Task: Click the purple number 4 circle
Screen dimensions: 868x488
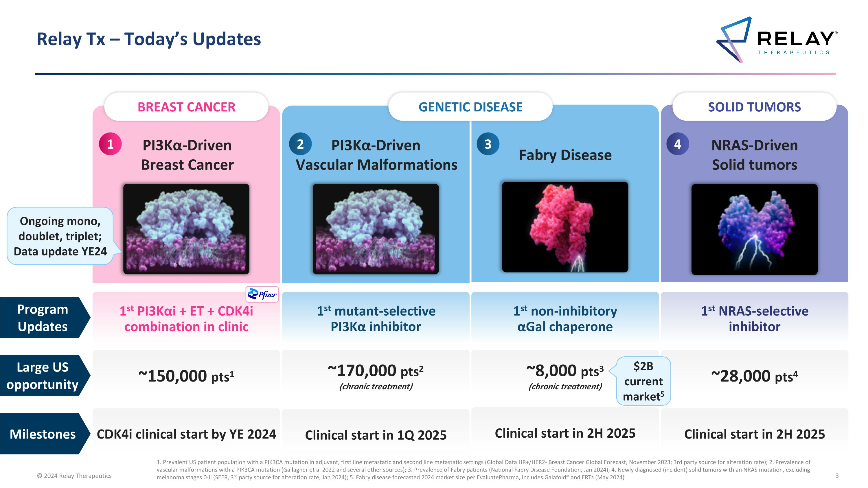Action: (678, 144)
